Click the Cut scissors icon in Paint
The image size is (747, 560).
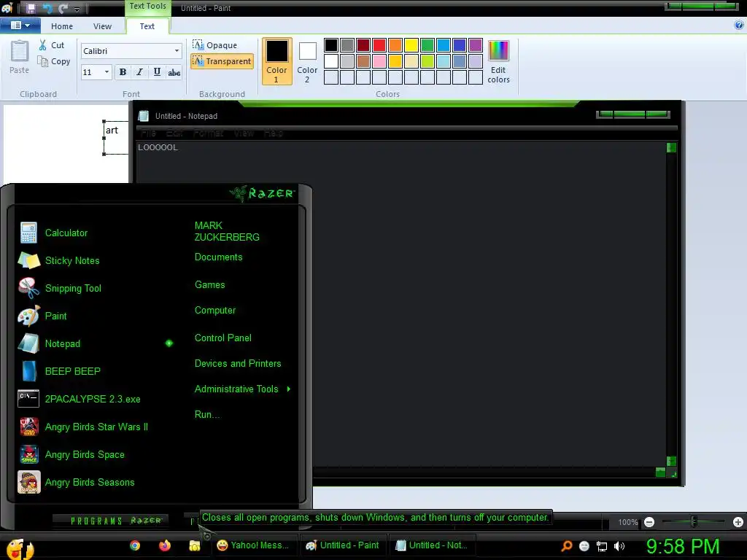point(43,45)
